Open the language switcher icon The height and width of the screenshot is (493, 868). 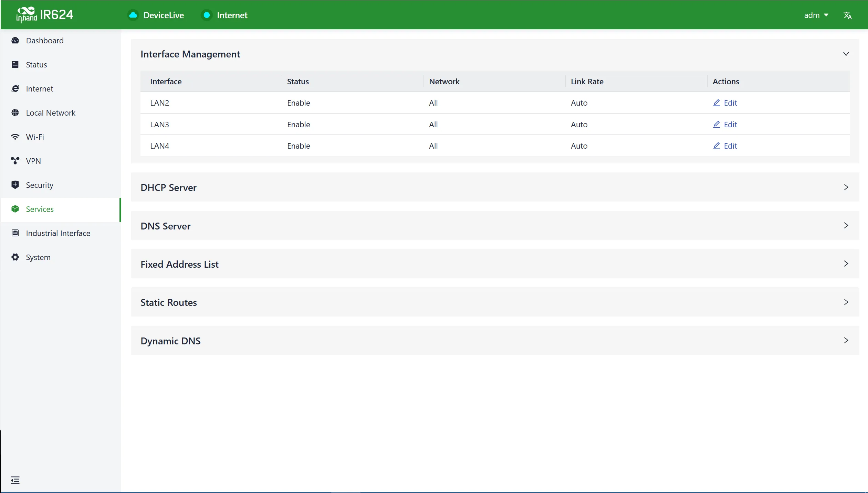click(x=847, y=15)
